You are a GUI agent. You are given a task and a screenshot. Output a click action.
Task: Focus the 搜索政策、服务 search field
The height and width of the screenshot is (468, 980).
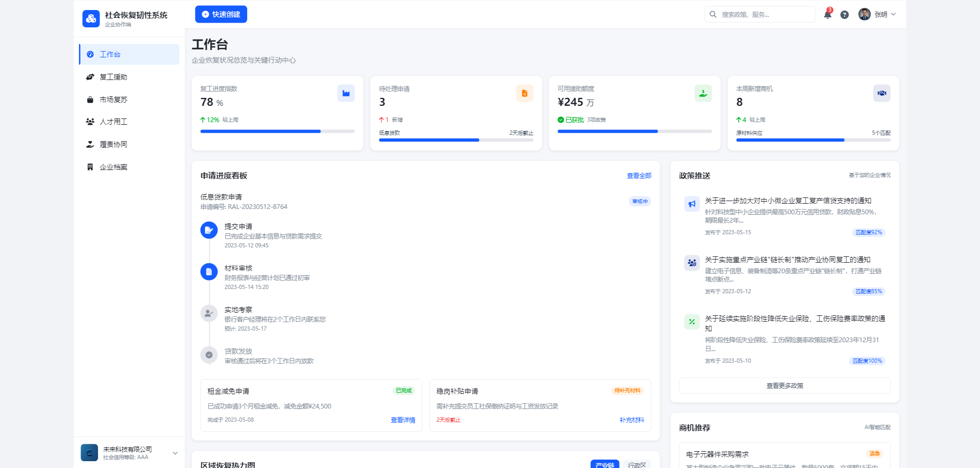(760, 14)
